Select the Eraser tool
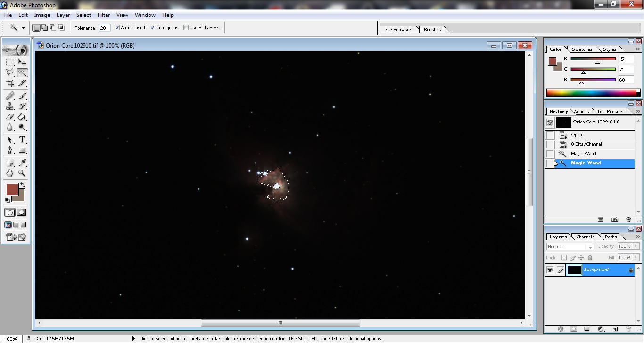Image resolution: width=644 pixels, height=343 pixels. coord(10,116)
